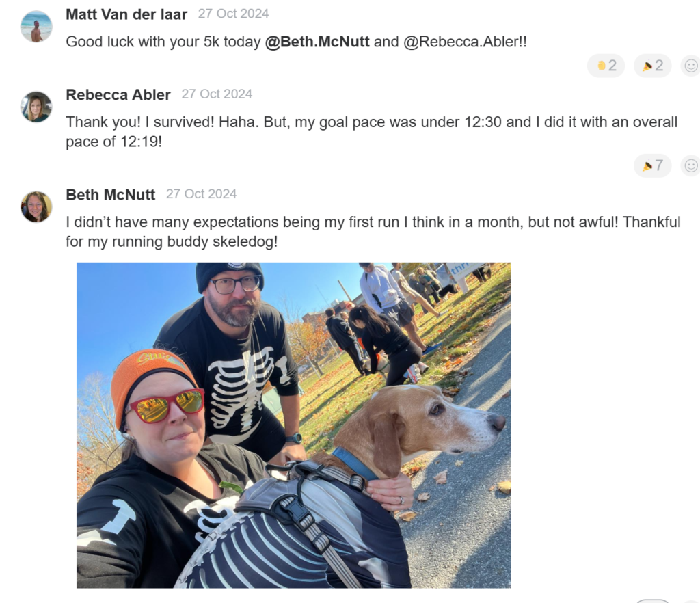Open Beth McNutt's profile avatar
700x603 pixels.
click(36, 207)
